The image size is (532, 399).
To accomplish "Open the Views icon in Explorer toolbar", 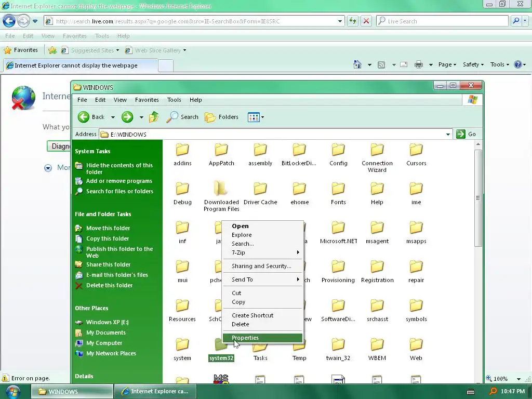I will [x=254, y=117].
